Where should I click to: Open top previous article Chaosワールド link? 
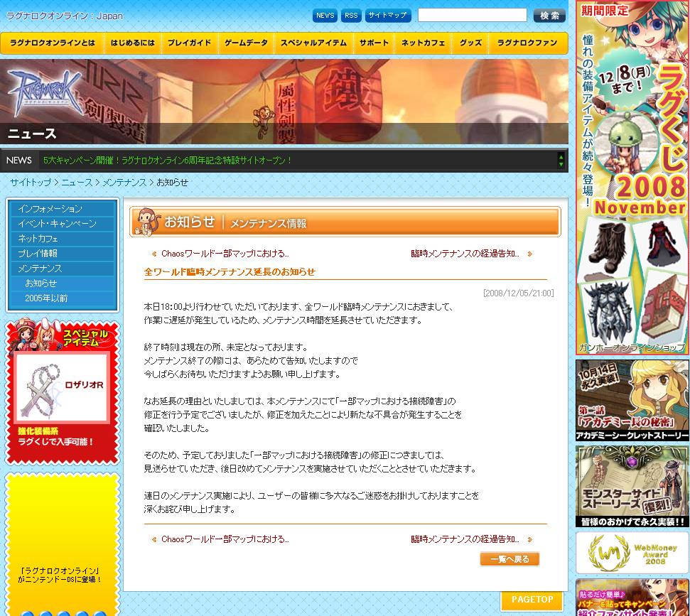225,254
